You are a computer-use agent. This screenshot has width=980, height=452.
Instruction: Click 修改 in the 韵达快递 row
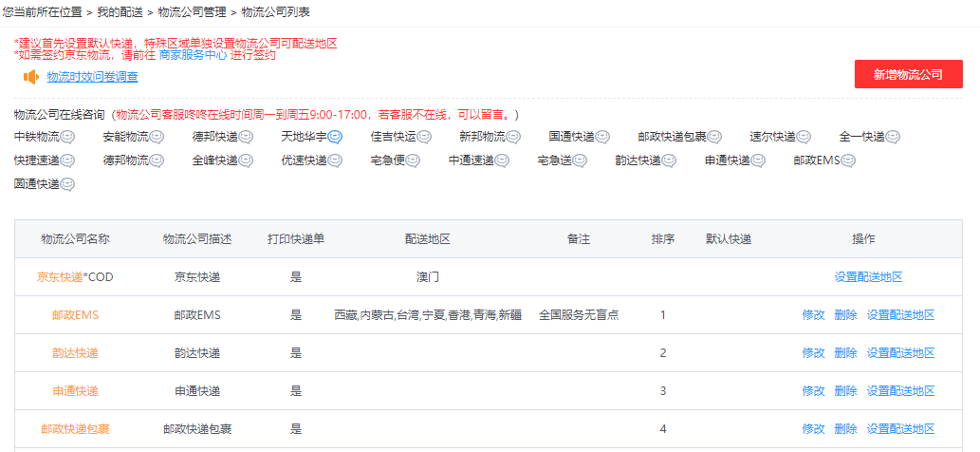coord(814,353)
